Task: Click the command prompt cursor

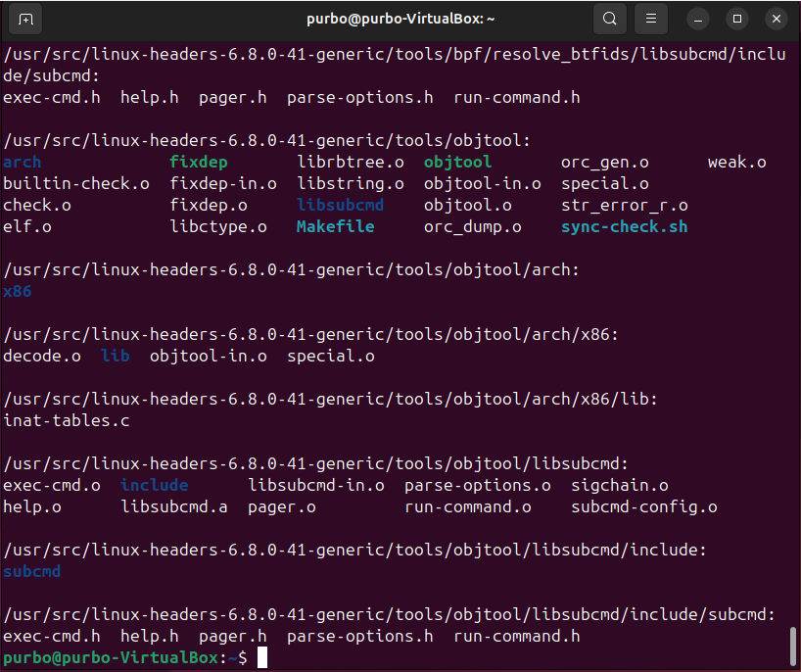Action: click(262, 657)
